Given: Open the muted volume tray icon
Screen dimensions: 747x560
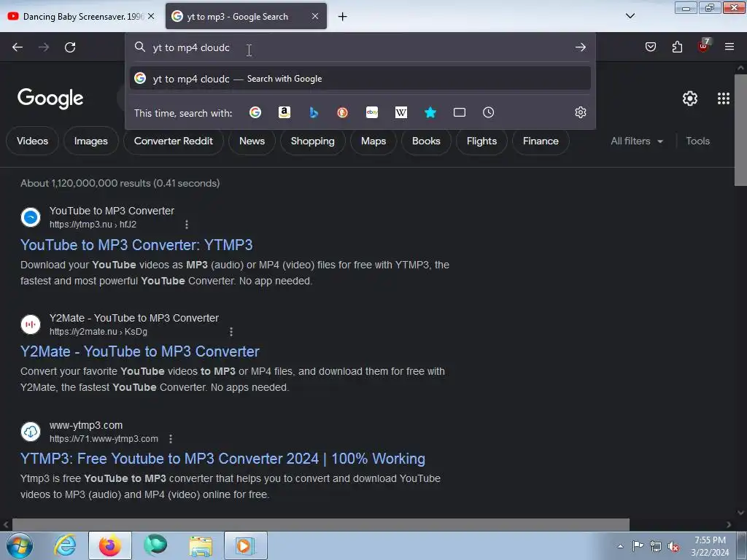Looking at the screenshot, I should pos(673,547).
